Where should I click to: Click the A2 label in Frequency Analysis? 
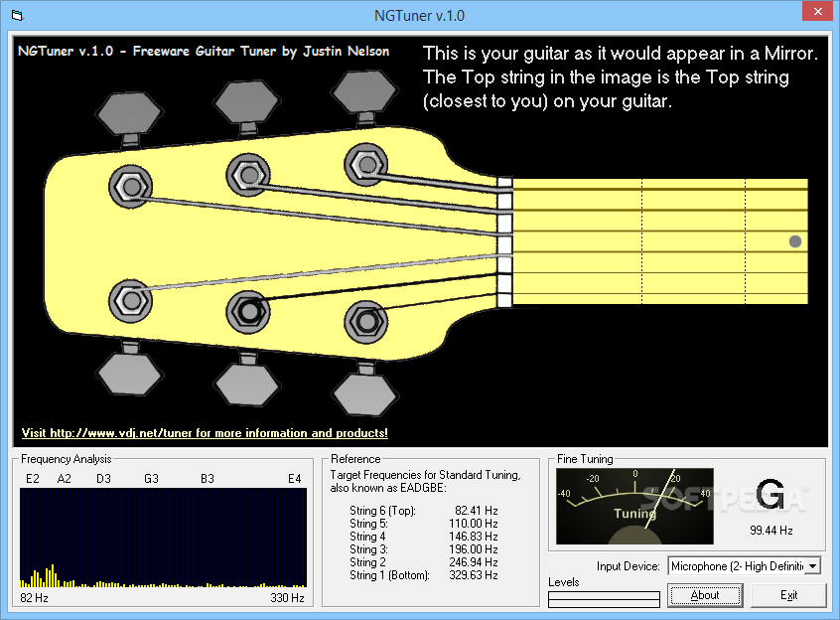[x=65, y=479]
